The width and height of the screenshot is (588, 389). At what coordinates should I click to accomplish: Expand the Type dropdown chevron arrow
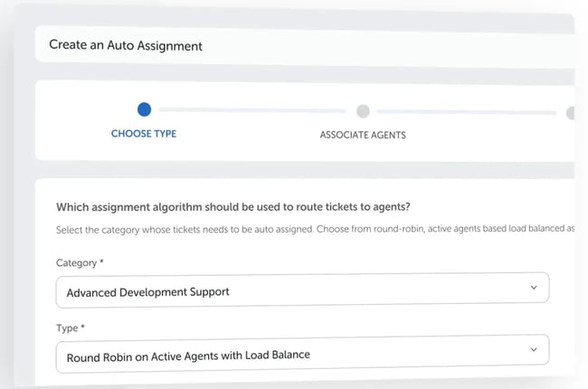534,349
